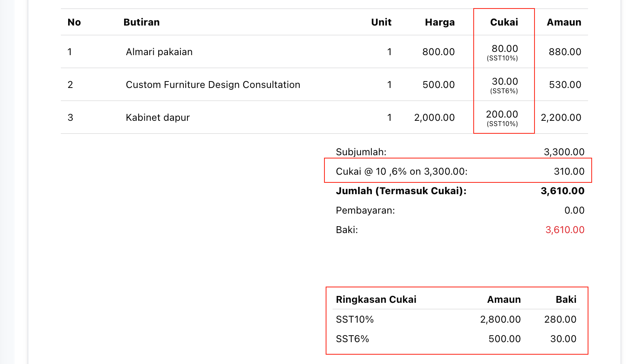Select the Kabinet dapur item
Screen dimensions: 644x364
(158, 118)
